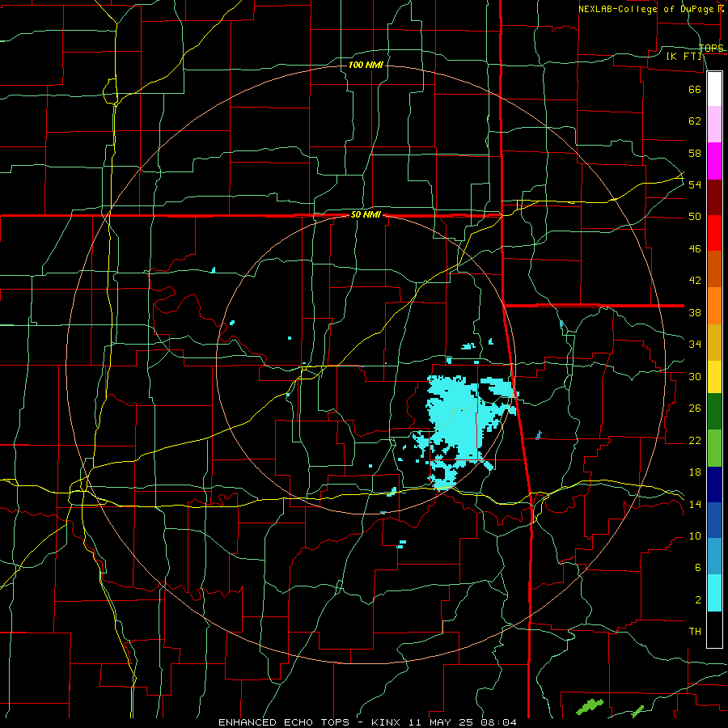Click the black TH swatch in the legend
This screenshot has width=728, height=728.
pyautogui.click(x=714, y=629)
